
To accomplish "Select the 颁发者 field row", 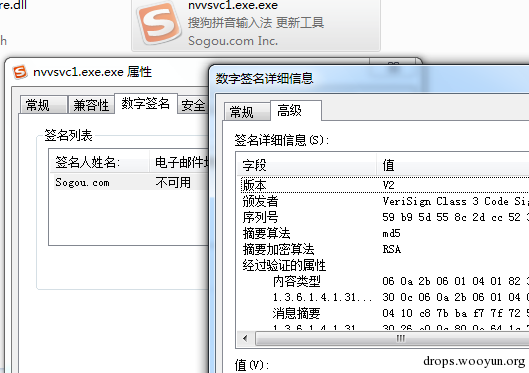I will (385, 201).
